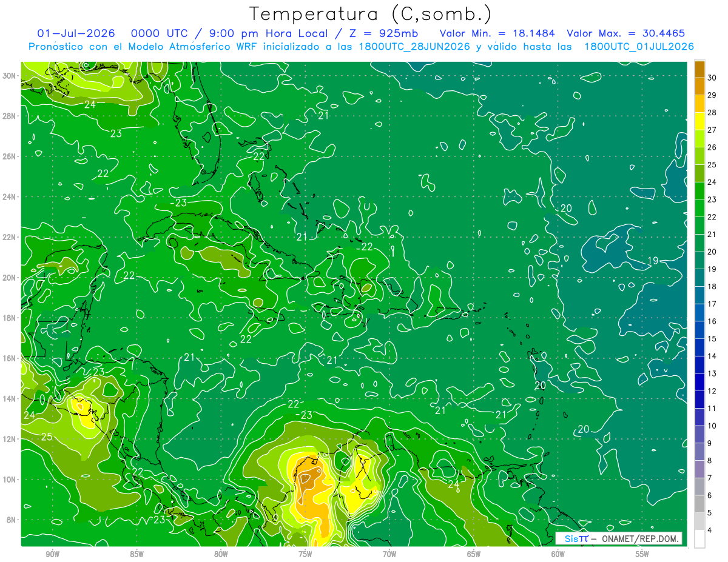Click the "55W" longitude axis label
728x562 pixels.
point(642,554)
